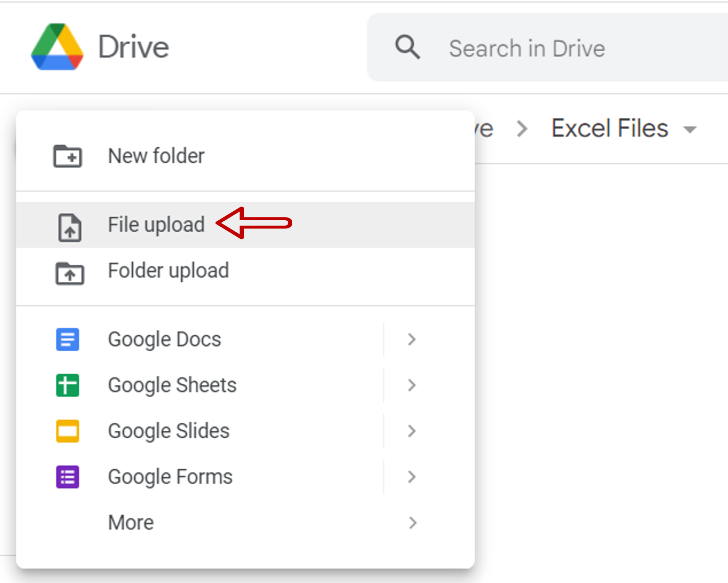Image resolution: width=728 pixels, height=583 pixels.
Task: Select Folder upload from the menu
Action: coord(168,270)
